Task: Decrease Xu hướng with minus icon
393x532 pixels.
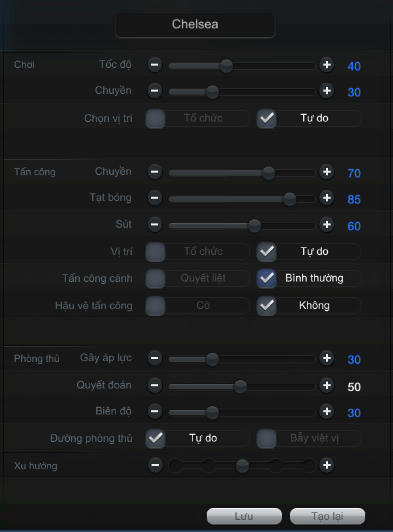Action: coord(155,465)
